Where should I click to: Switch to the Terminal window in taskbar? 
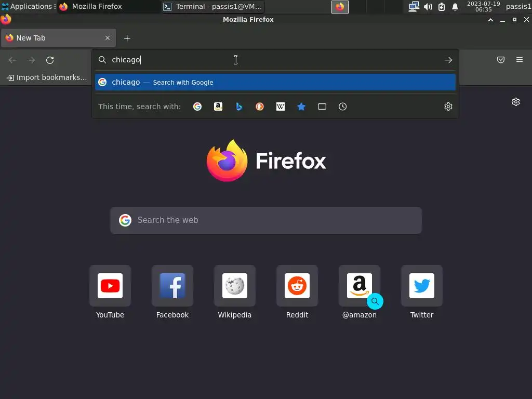213,6
